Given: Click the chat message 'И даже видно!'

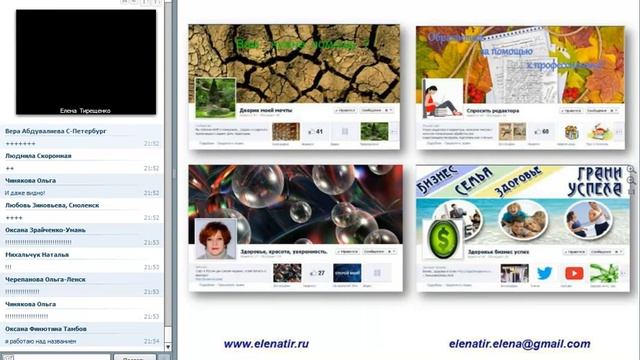Looking at the screenshot, I should click(25, 193).
